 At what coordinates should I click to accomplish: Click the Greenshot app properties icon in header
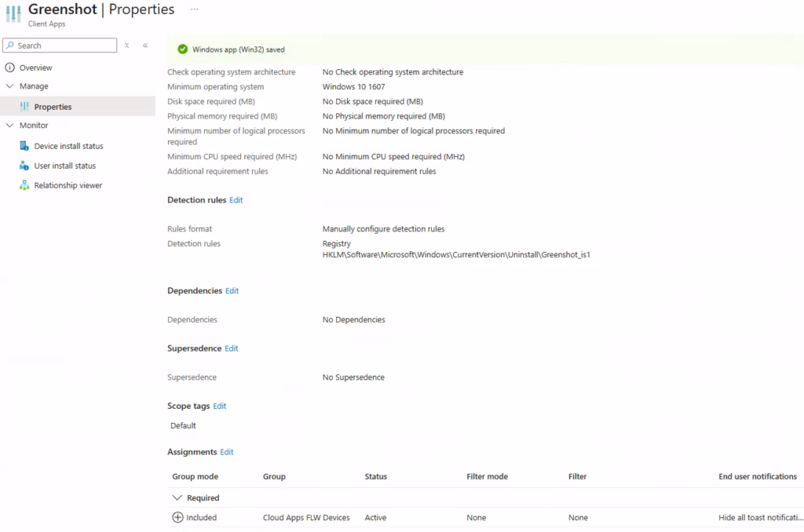pos(14,15)
